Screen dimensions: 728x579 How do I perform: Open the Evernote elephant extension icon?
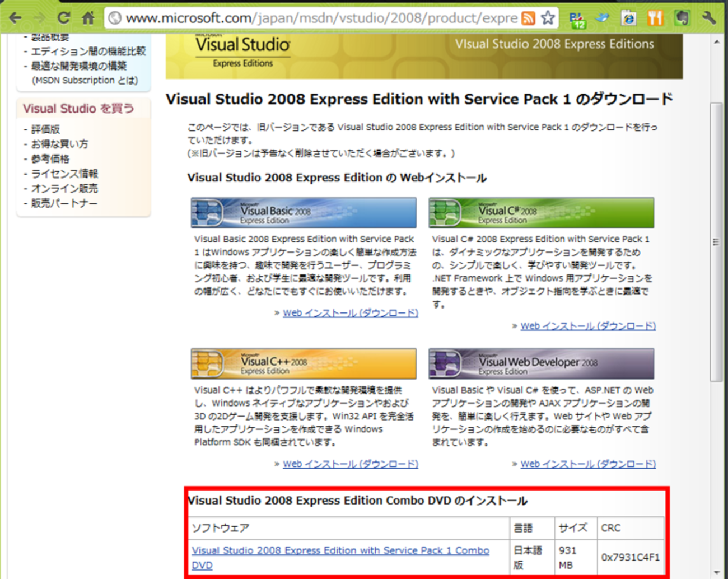click(x=682, y=18)
